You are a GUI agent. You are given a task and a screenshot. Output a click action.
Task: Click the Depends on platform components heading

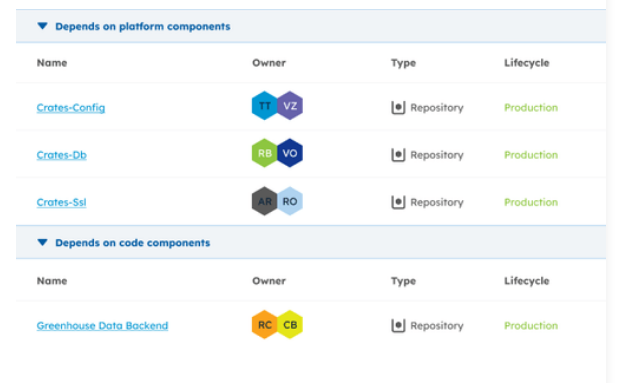point(143,27)
